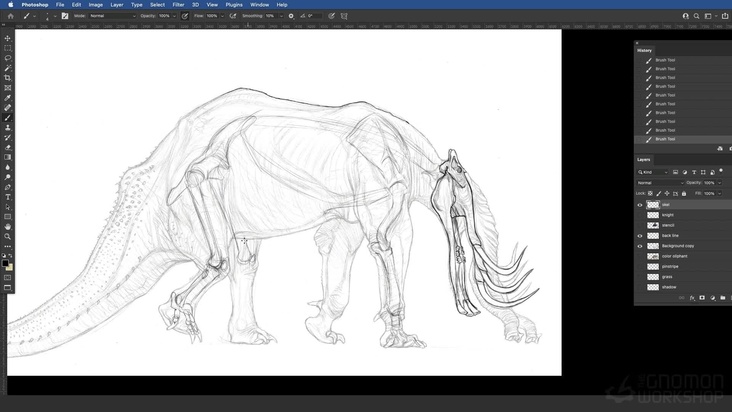Switch to the Layers tab
Viewport: 732px width, 412px height.
pyautogui.click(x=644, y=160)
